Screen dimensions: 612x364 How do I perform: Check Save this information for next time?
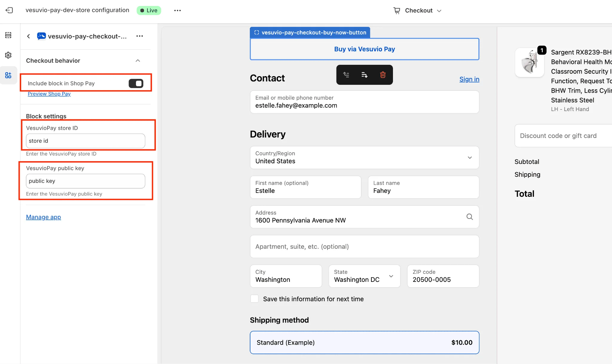[x=254, y=299]
